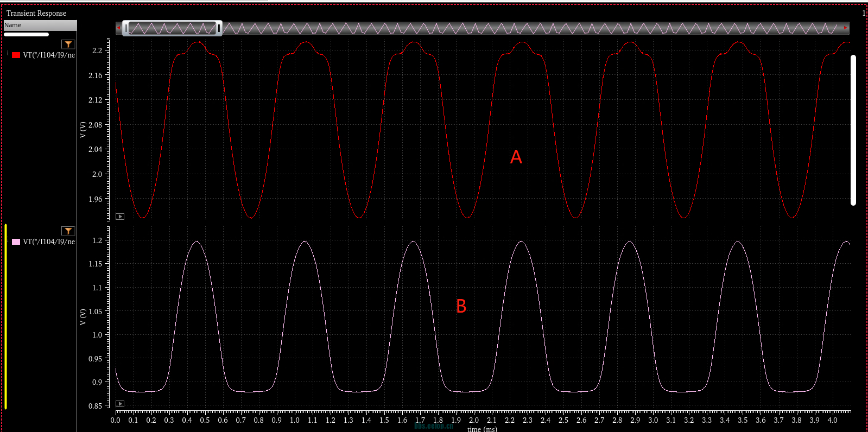This screenshot has height=432, width=868.
Task: Select the pink VT trace color swatch
Action: [16, 242]
